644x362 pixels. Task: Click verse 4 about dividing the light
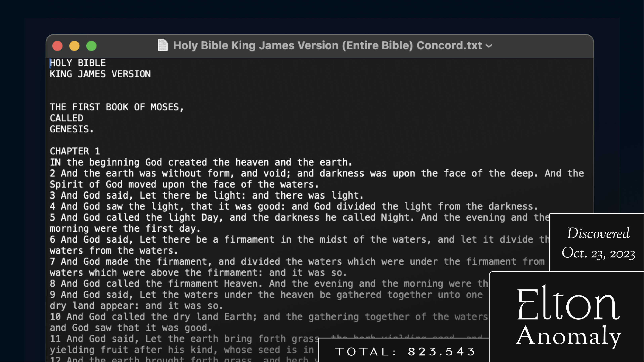(294, 207)
